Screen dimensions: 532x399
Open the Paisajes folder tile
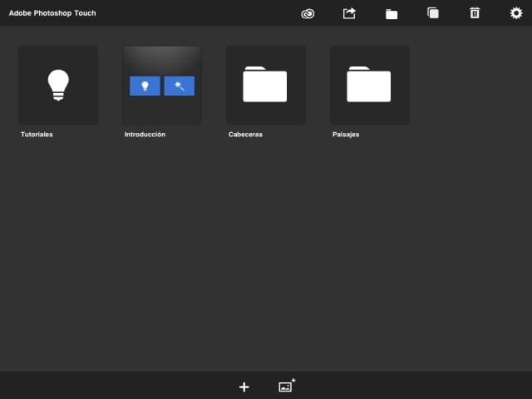tap(370, 85)
